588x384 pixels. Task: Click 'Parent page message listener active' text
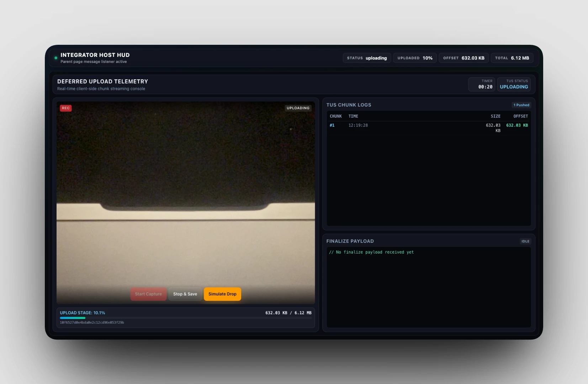94,62
